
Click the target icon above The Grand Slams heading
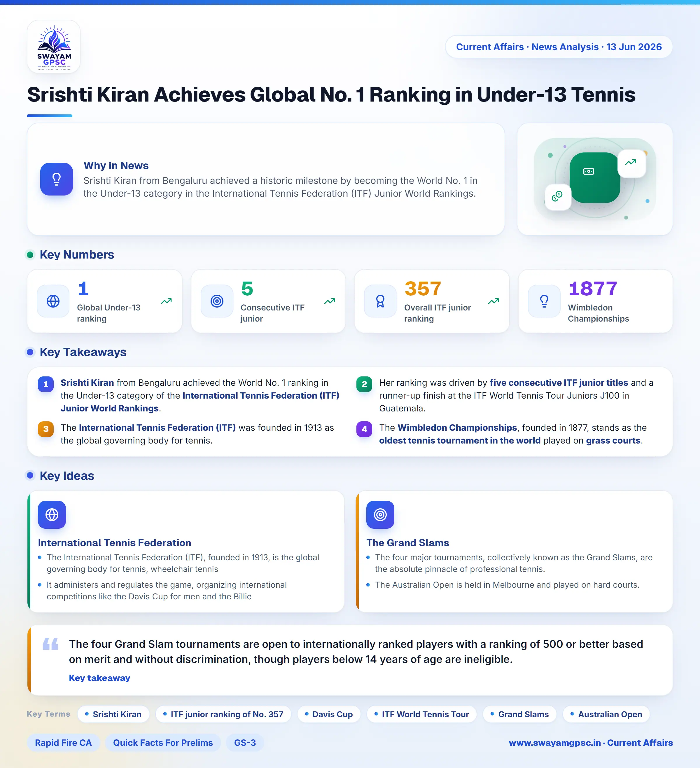[x=380, y=515]
